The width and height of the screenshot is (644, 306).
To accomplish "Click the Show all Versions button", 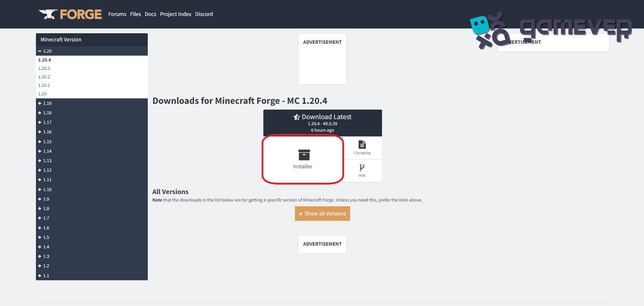I will (x=322, y=214).
